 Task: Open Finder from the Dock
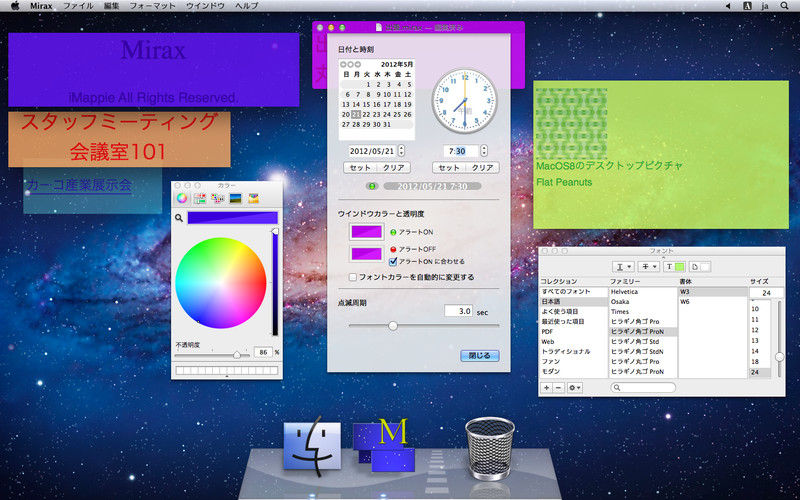tap(312, 443)
